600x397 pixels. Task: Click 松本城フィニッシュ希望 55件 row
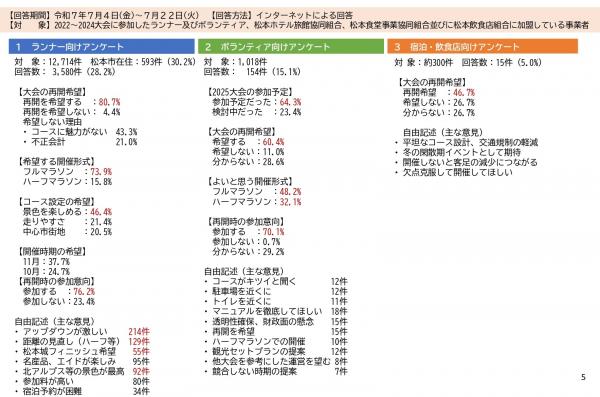(x=82, y=351)
